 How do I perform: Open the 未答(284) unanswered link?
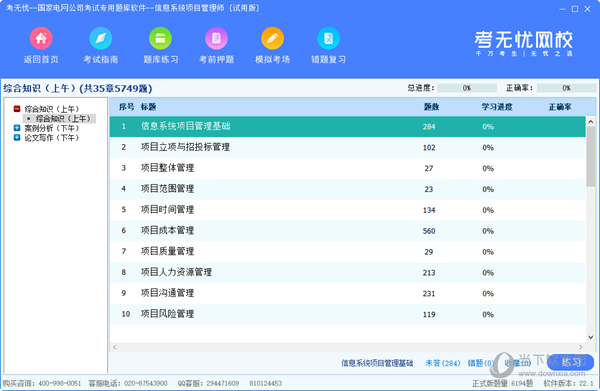point(443,363)
